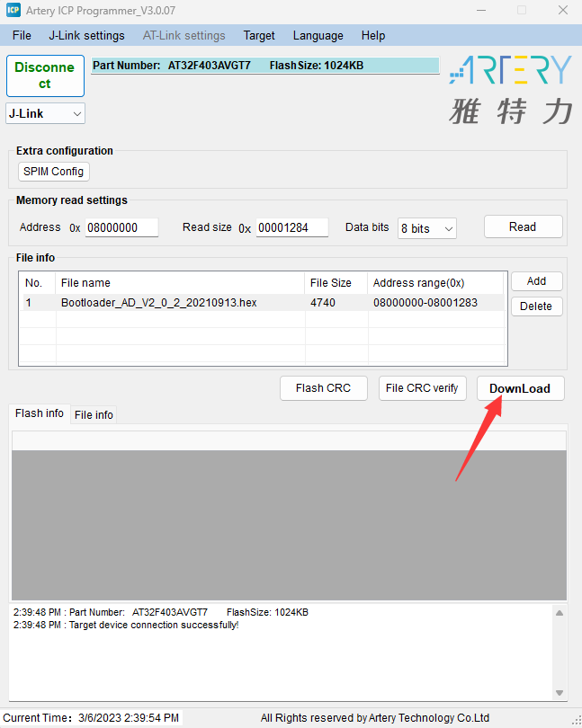
Task: Open the Language menu
Action: [x=318, y=36]
